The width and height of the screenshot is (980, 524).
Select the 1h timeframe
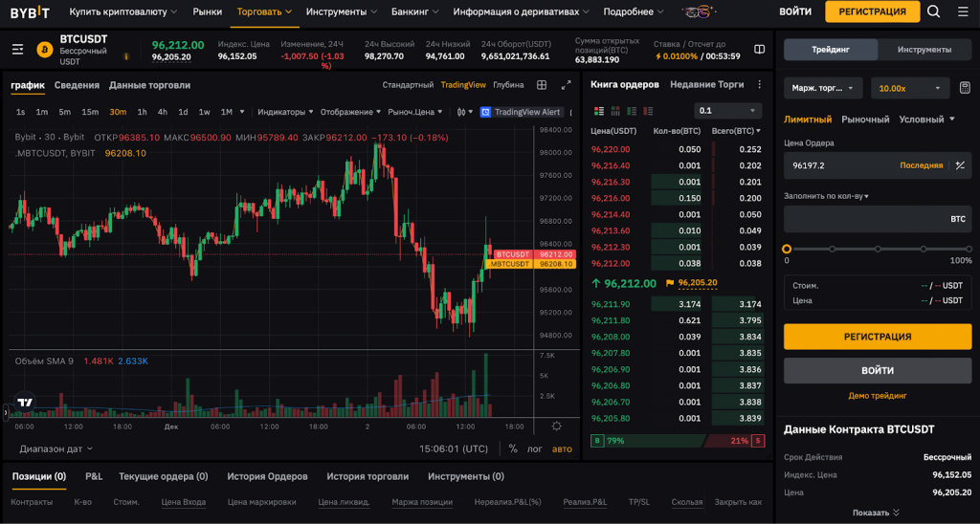point(142,112)
